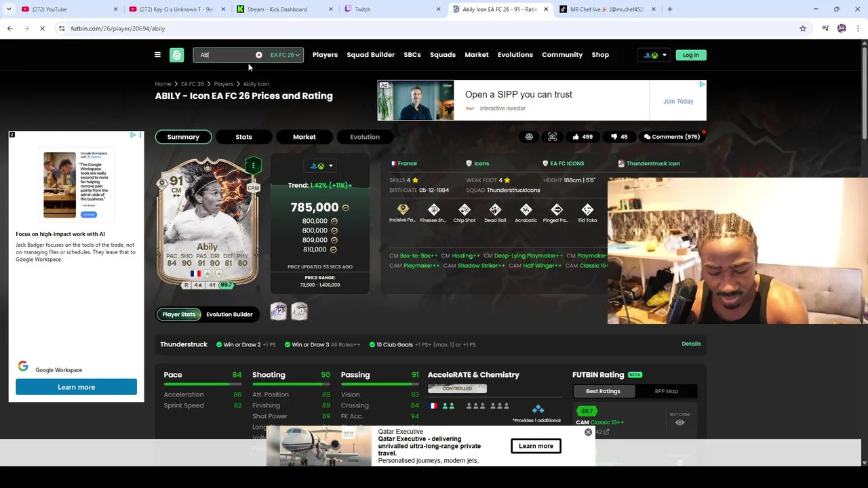Click the Chip Shot playstyle icon
This screenshot has height=488, width=868.
tap(465, 209)
